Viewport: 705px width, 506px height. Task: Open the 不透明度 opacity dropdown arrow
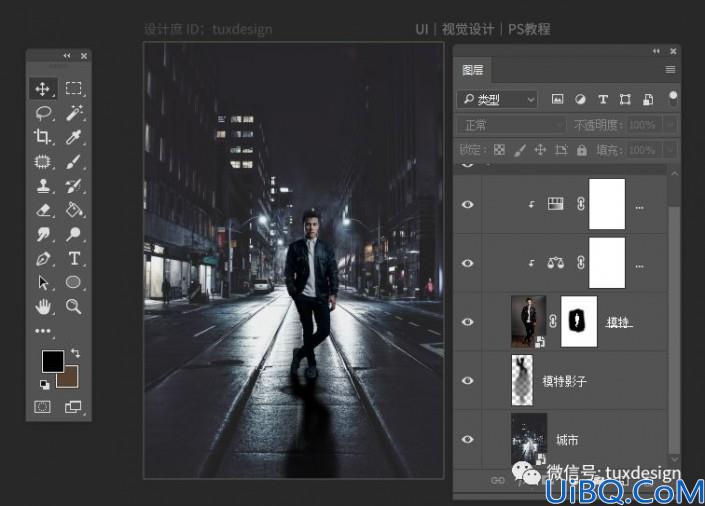click(x=670, y=125)
